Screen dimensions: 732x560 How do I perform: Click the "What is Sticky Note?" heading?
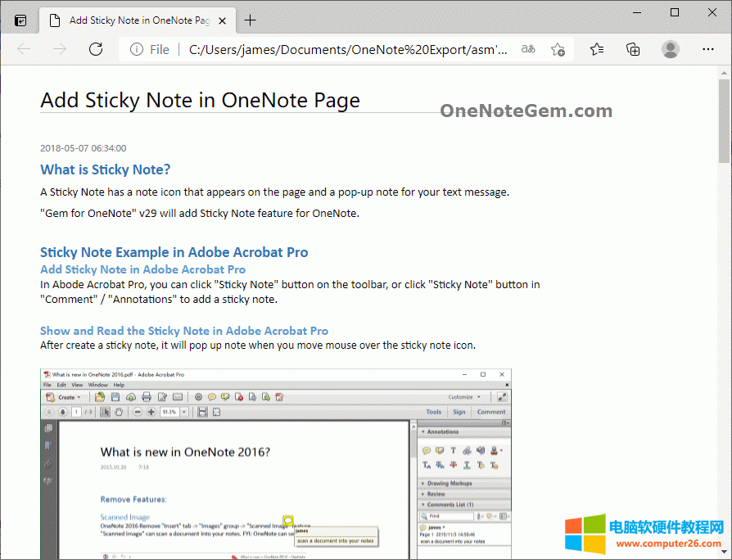tap(106, 169)
